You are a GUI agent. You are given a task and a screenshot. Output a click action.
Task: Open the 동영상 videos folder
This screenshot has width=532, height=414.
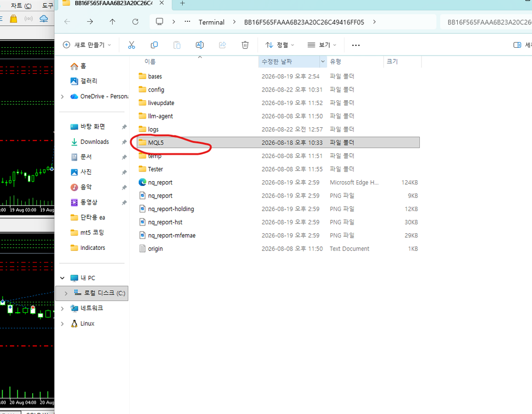(x=84, y=202)
